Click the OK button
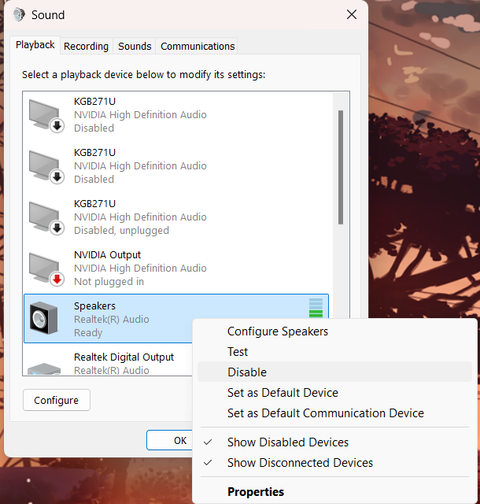Viewport: 480px width, 504px height. (170, 440)
